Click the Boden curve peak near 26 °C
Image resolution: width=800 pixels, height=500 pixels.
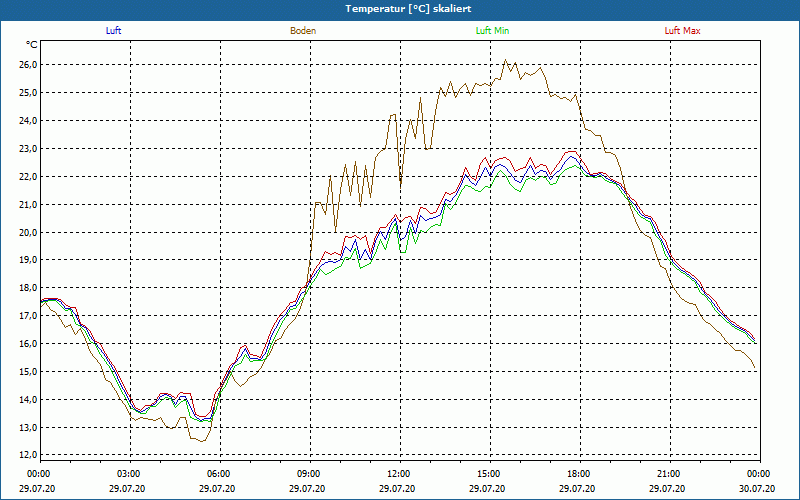(506, 60)
